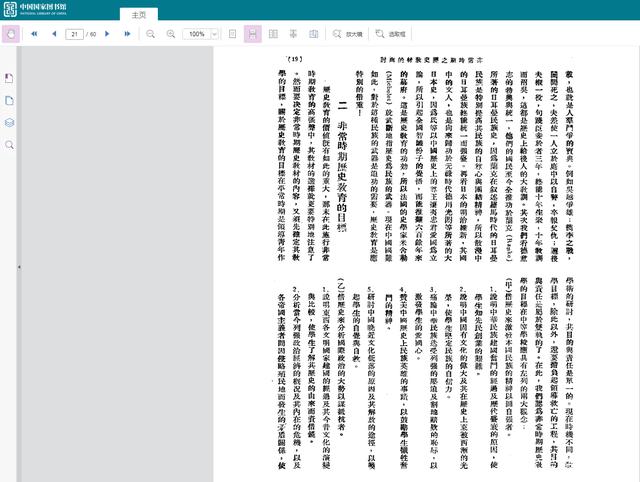Select the hand pan tool
The width and height of the screenshot is (640, 482).
pos(11,34)
